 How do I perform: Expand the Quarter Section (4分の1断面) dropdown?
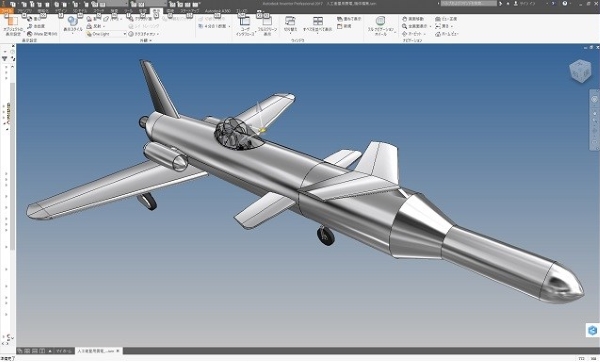point(214,26)
